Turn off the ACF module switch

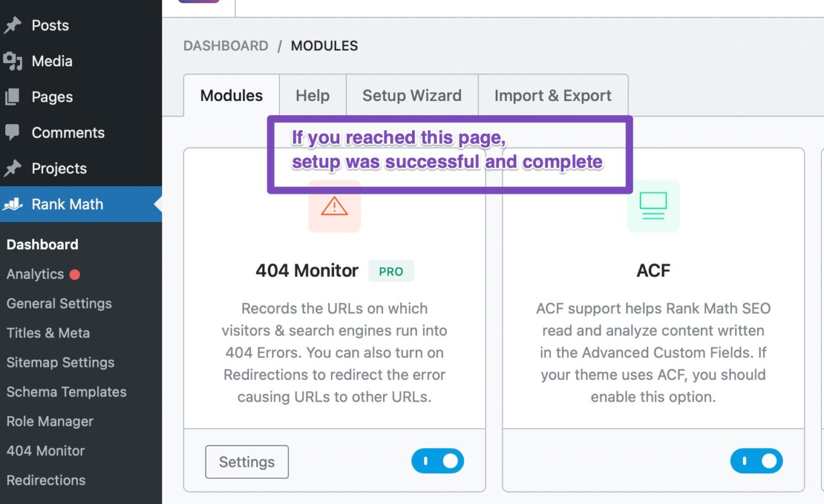coord(756,461)
